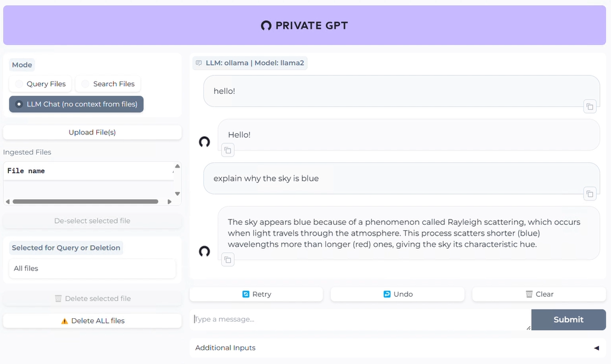Click the PrivateGPT logo in the header
Viewport: 611px width, 364px height.
(265, 25)
